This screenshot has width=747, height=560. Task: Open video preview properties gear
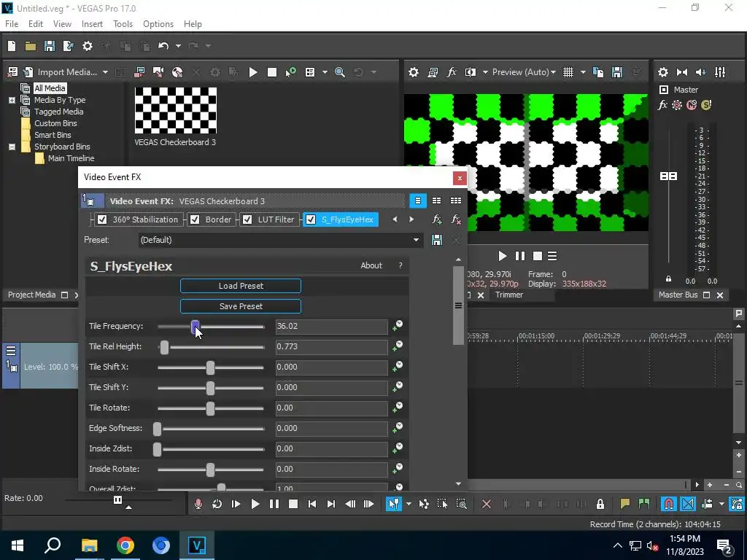(414, 72)
